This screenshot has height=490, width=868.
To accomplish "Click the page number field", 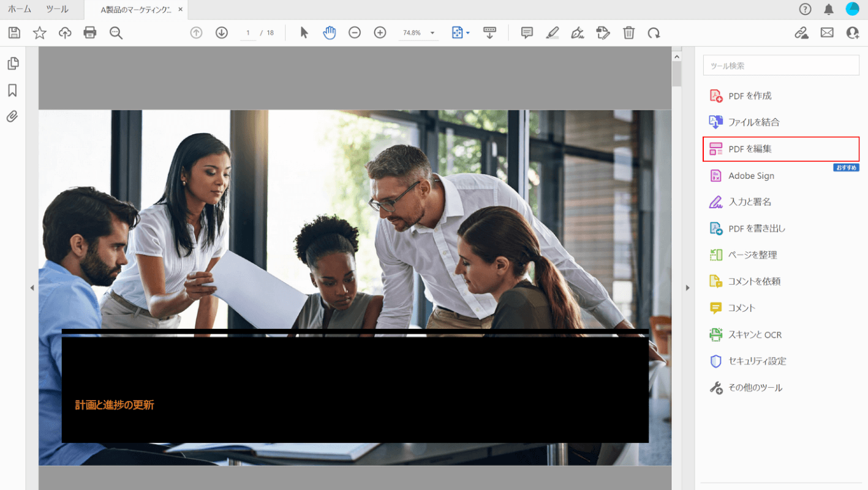I will (x=248, y=33).
